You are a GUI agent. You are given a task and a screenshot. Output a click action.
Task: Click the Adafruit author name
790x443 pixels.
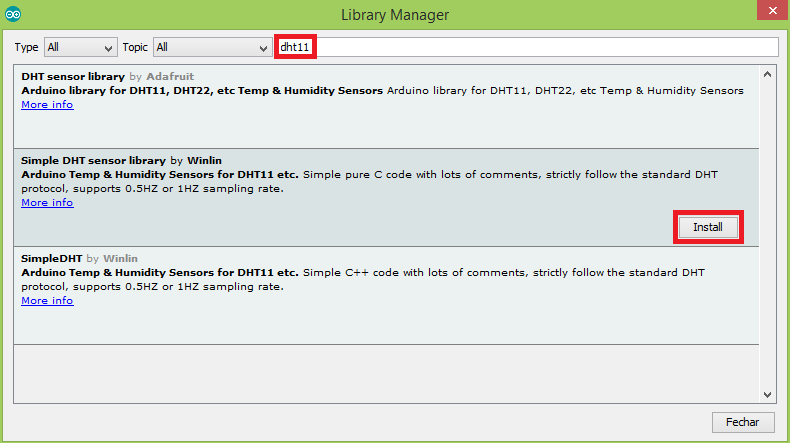tap(170, 77)
